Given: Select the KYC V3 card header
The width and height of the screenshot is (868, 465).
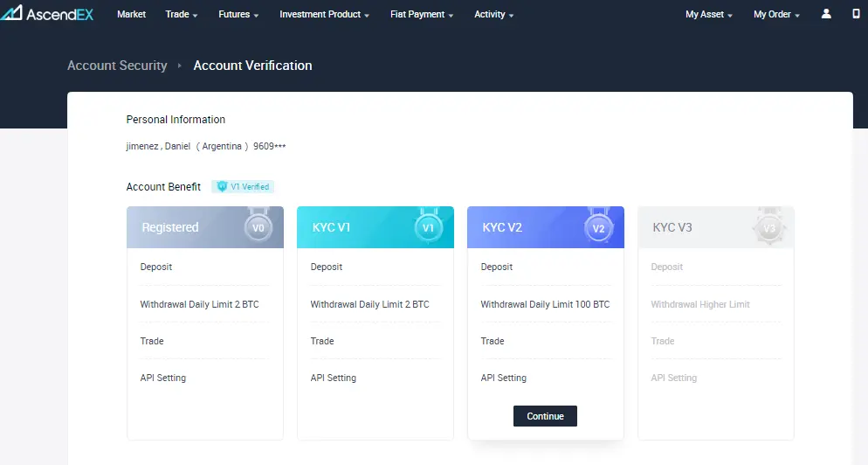Looking at the screenshot, I should coord(716,227).
